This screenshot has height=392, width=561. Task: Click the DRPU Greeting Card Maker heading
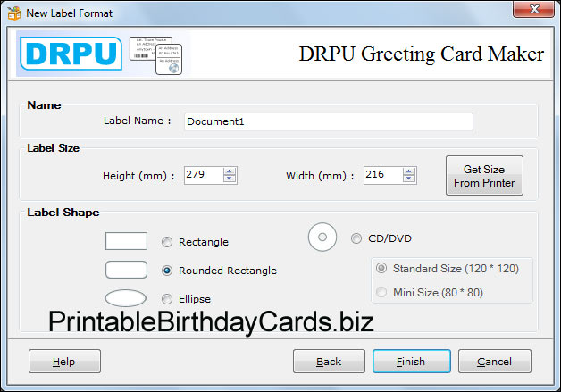(x=421, y=54)
